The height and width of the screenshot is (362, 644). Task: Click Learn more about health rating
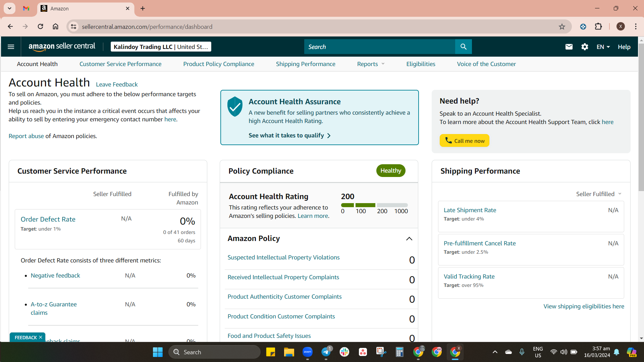pyautogui.click(x=313, y=216)
